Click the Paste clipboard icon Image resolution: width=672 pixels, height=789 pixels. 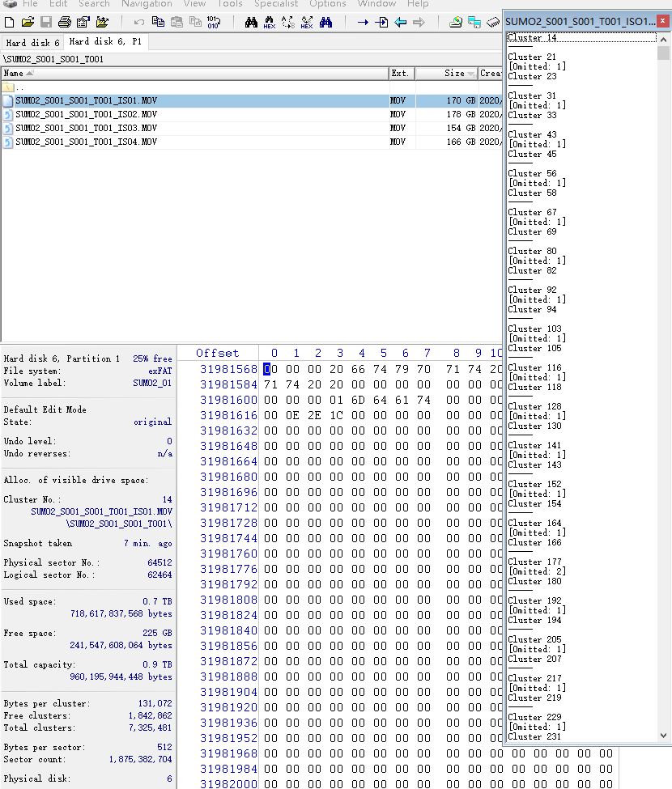(177, 22)
